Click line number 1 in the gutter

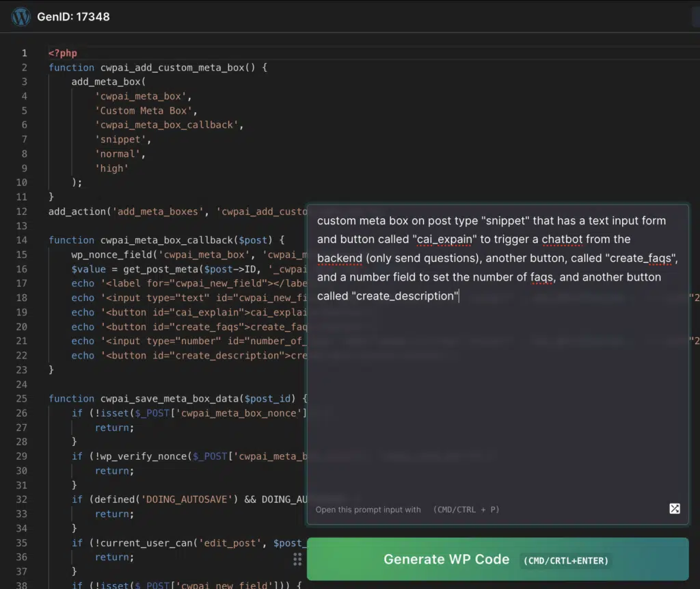click(x=25, y=53)
